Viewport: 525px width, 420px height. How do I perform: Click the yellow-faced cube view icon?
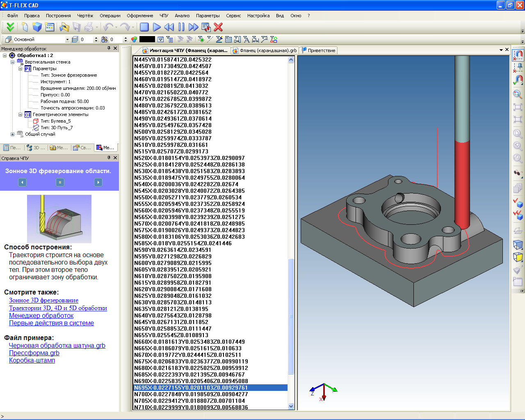(x=518, y=257)
